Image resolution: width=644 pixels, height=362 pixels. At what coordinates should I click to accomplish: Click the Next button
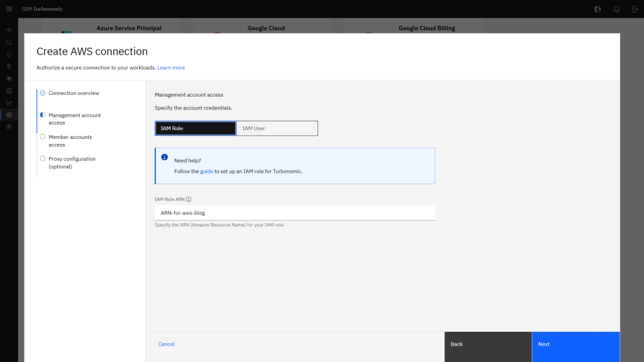tap(576, 347)
